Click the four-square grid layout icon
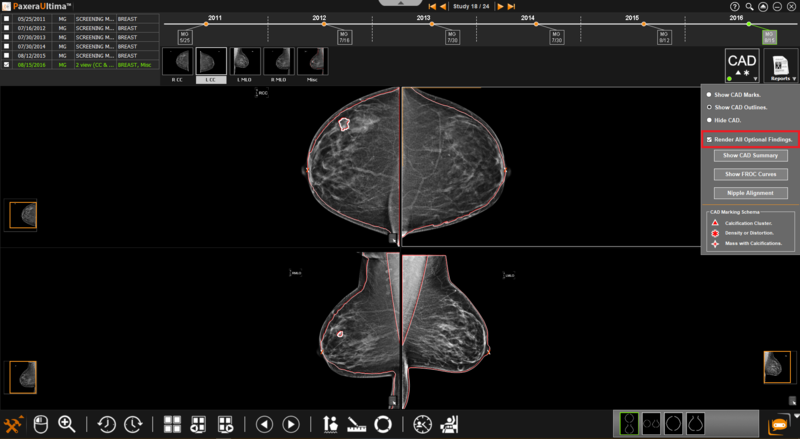Viewport: 800px width, 439px height. point(171,424)
